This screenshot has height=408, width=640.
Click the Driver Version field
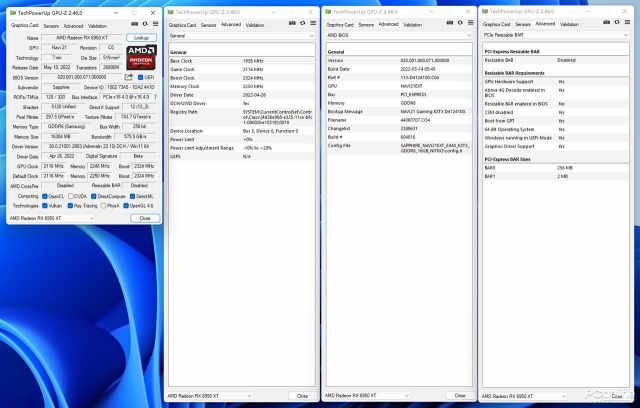tap(99, 146)
